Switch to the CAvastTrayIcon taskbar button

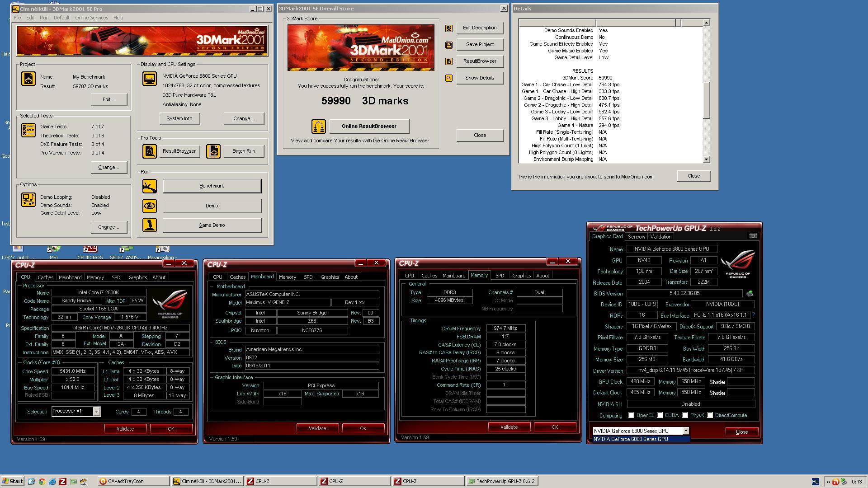click(133, 482)
